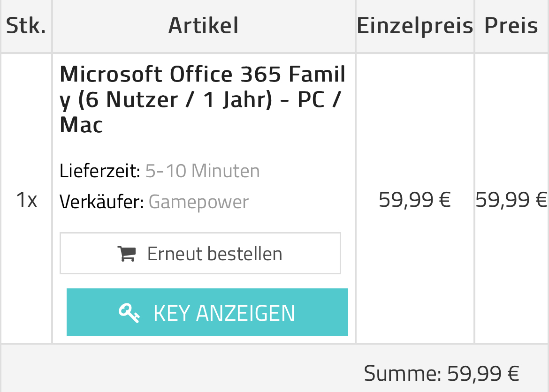Select the Stk. column header

[26, 25]
